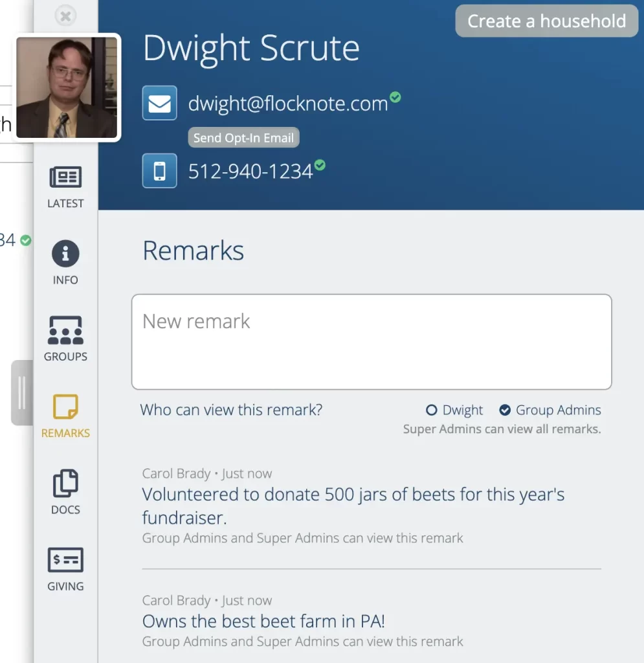This screenshot has width=644, height=663.
Task: Open Carol Brady's name on beet remark
Action: tap(176, 600)
